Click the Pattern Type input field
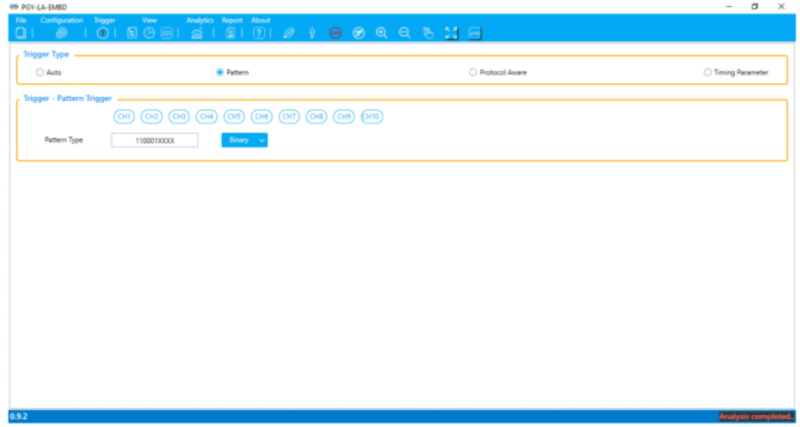 point(154,141)
